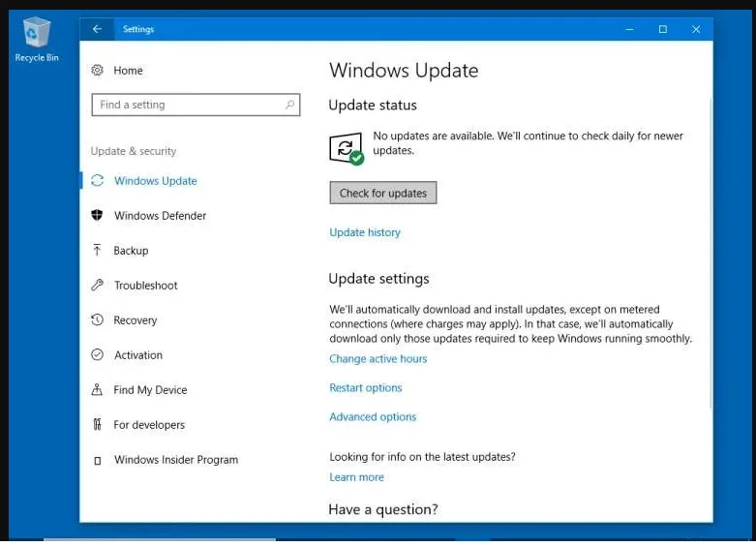Open the Backup section
This screenshot has height=546, width=756.
[x=131, y=251]
